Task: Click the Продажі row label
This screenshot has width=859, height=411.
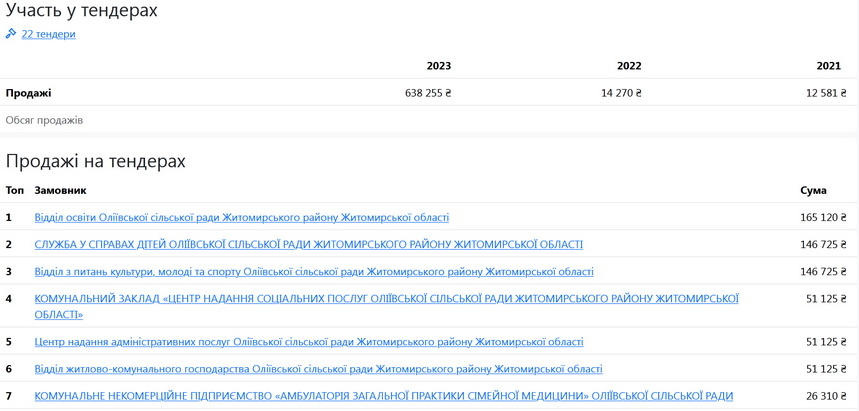Action: (x=28, y=93)
